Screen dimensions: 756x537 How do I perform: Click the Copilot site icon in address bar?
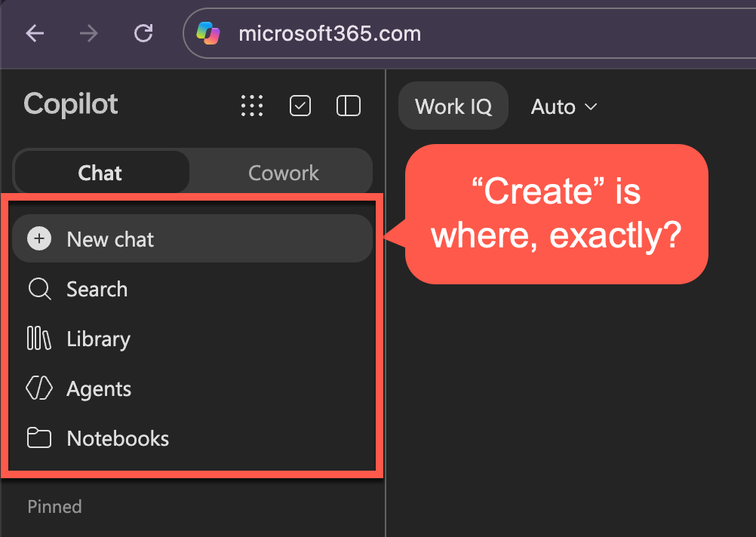pos(208,33)
